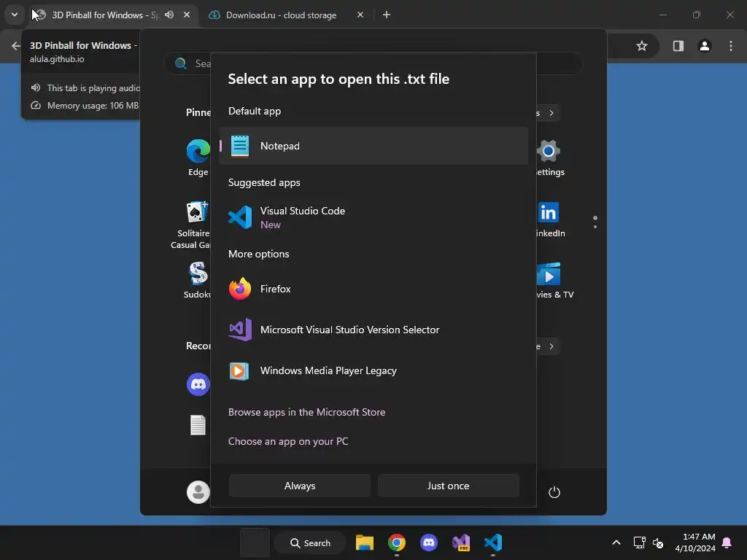Close the 3D Pinball for Windows tab
Image resolution: width=747 pixels, height=560 pixels.
pyautogui.click(x=187, y=15)
